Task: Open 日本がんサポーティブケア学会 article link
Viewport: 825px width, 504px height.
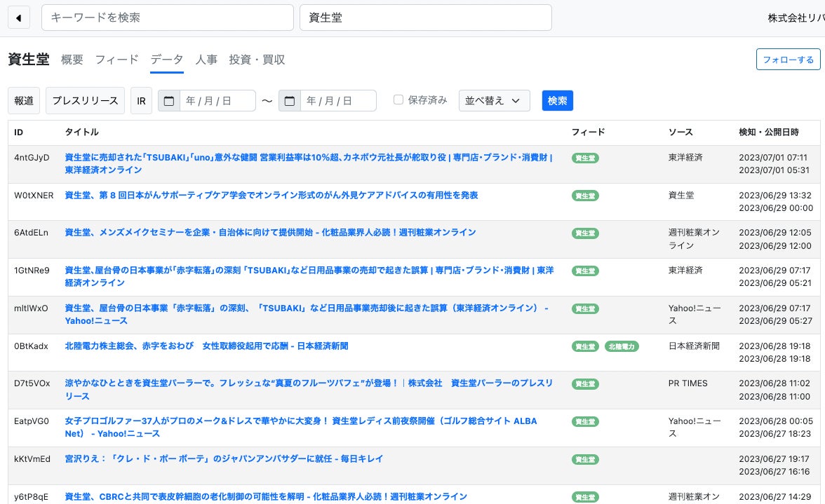Action: pos(271,196)
